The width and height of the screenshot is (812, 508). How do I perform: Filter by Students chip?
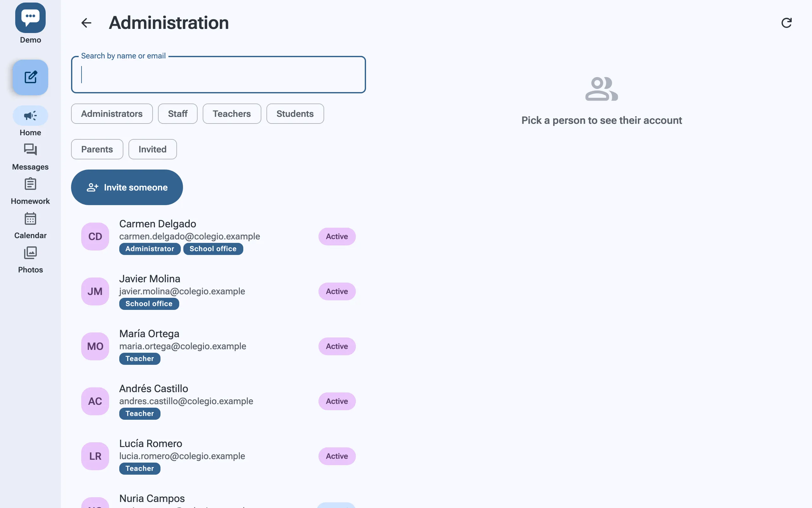pos(295,114)
